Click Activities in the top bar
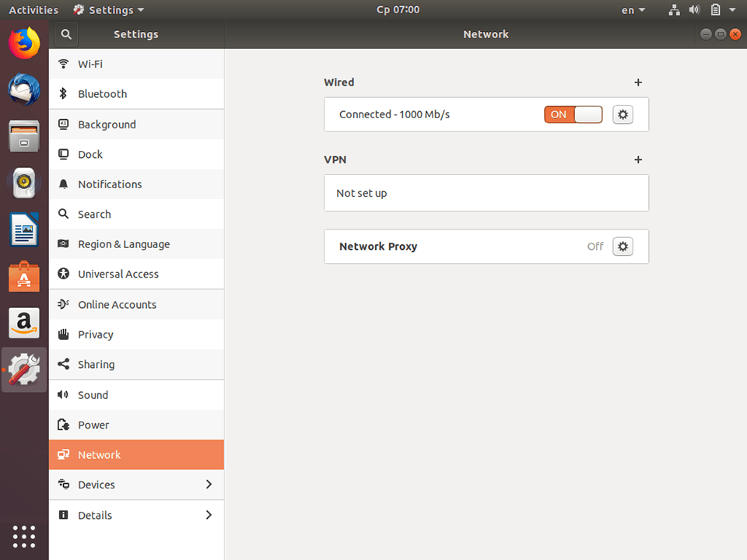Viewport: 747px width, 560px height. click(33, 9)
